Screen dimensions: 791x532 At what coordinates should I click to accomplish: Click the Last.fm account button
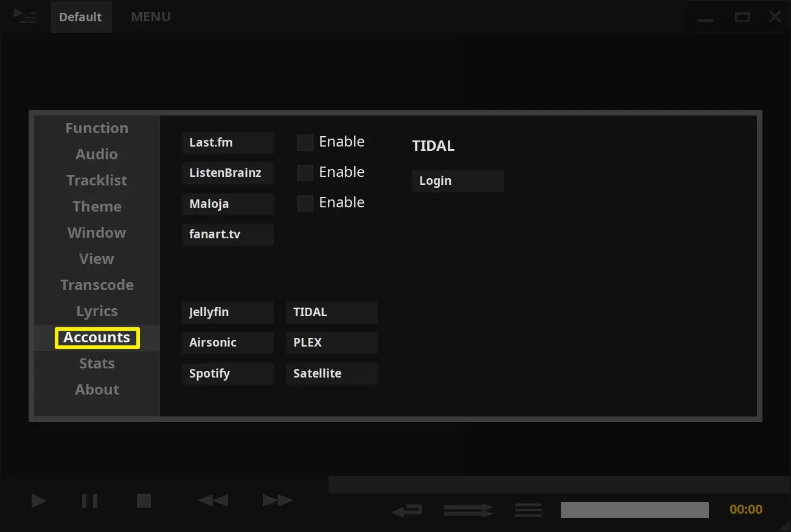(x=228, y=143)
